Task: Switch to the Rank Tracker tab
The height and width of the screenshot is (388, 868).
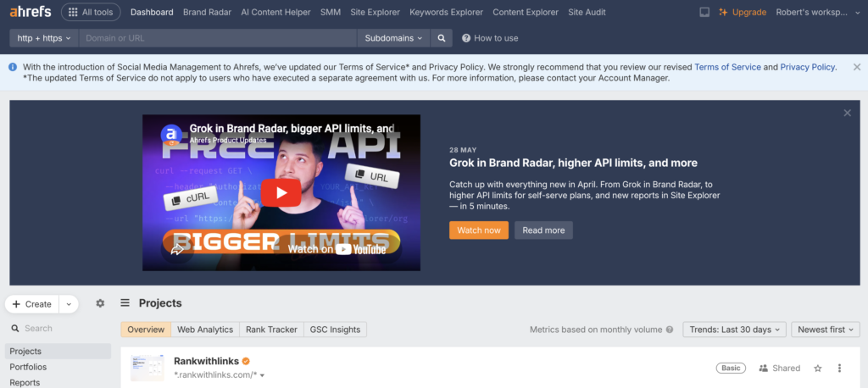Action: (x=272, y=330)
